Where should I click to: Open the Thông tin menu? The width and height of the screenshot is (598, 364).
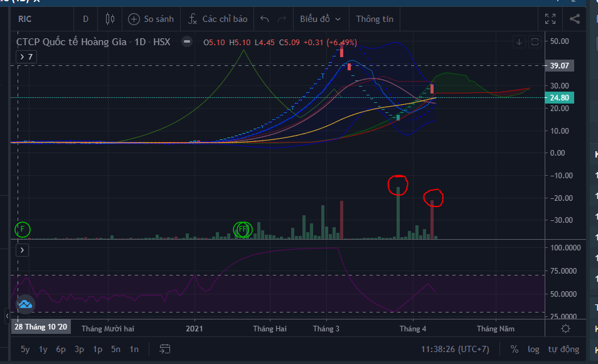(375, 19)
